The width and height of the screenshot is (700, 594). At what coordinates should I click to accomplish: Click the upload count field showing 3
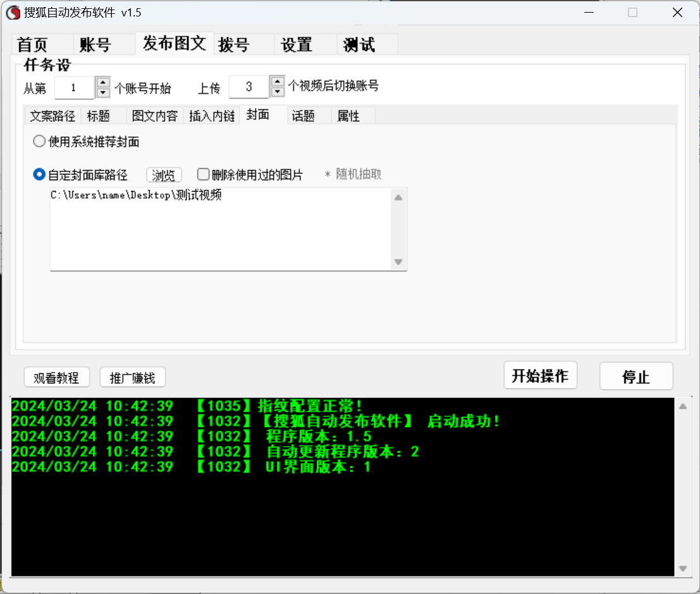pyautogui.click(x=249, y=87)
